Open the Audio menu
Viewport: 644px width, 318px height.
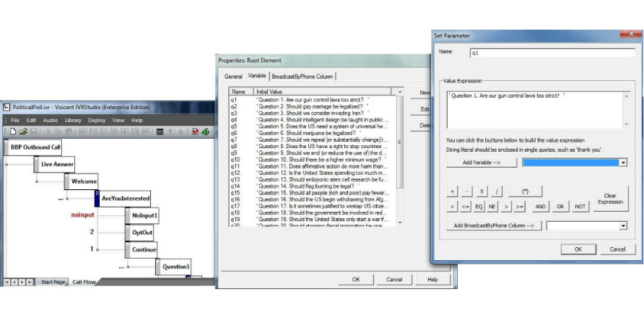click(50, 121)
